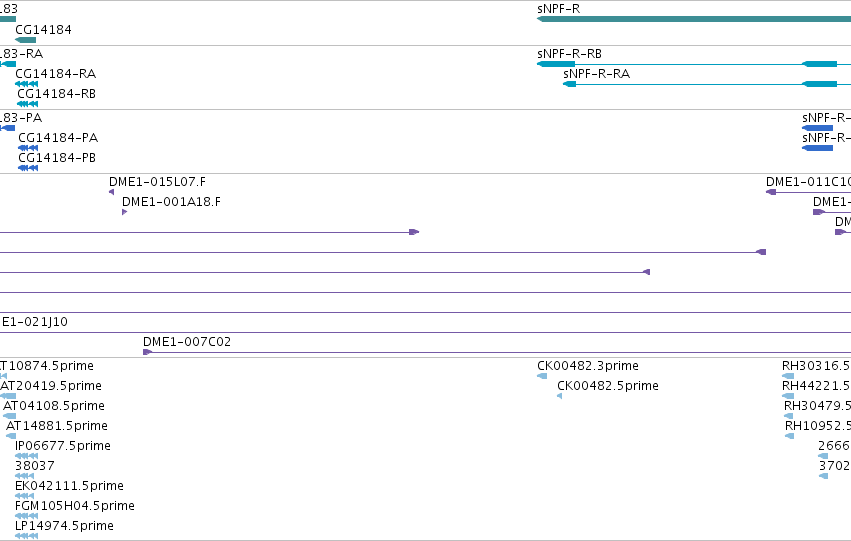The width and height of the screenshot is (851, 541).
Task: Select the AT20419.5prime EST glyph
Action: click(x=8, y=396)
